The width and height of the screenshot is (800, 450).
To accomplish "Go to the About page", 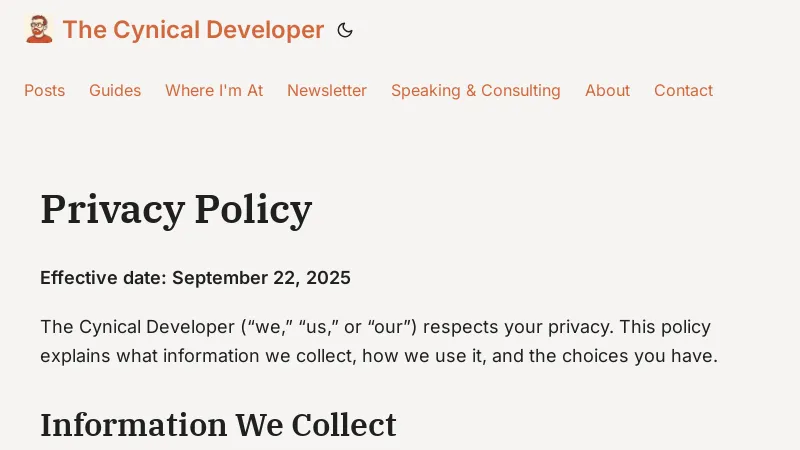I will (x=607, y=90).
